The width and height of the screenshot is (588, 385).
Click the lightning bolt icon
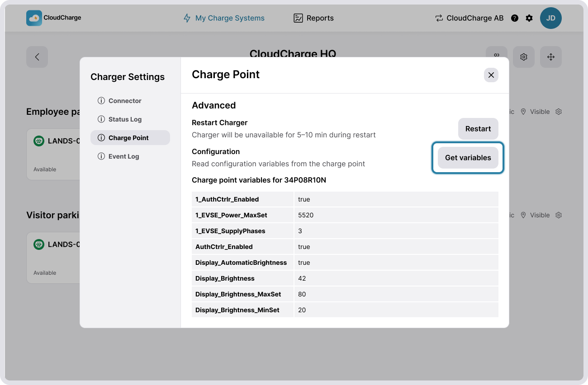187,18
